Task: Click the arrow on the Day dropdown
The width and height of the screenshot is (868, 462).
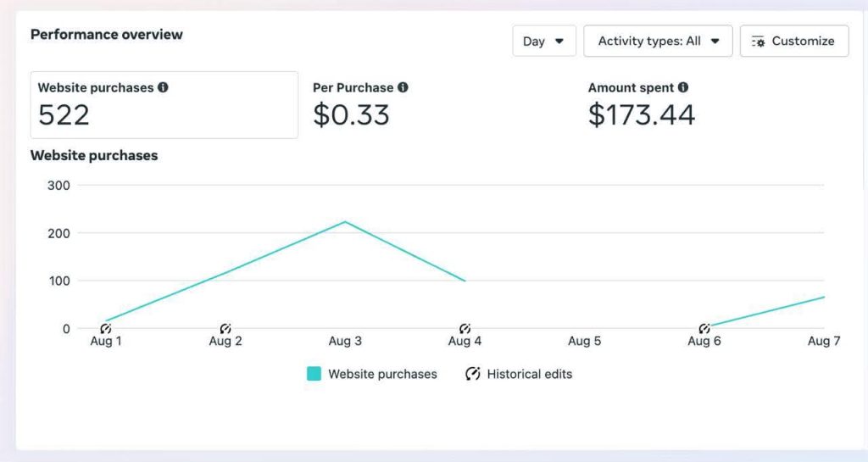Action: [x=559, y=41]
